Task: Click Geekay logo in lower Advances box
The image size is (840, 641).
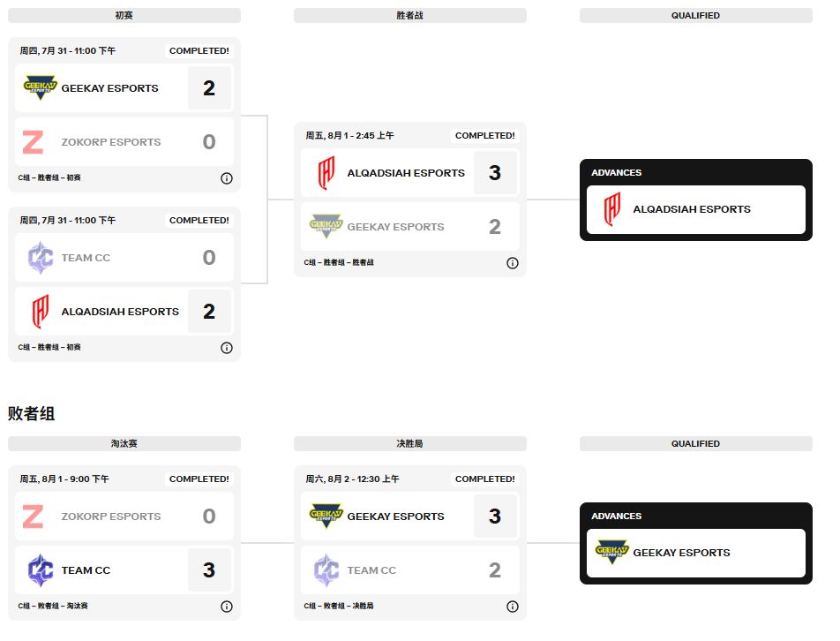Action: 611,553
